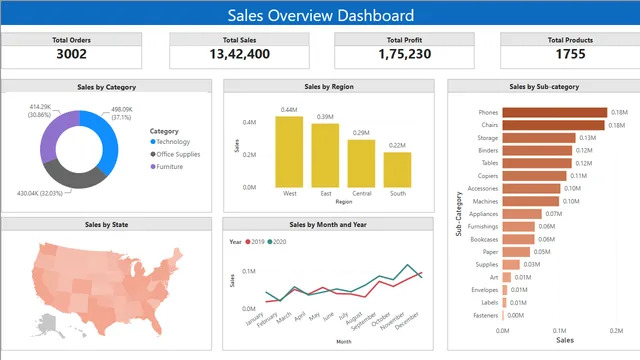Click the Furnishings sub-category bar
640x360 pixels.
518,226
